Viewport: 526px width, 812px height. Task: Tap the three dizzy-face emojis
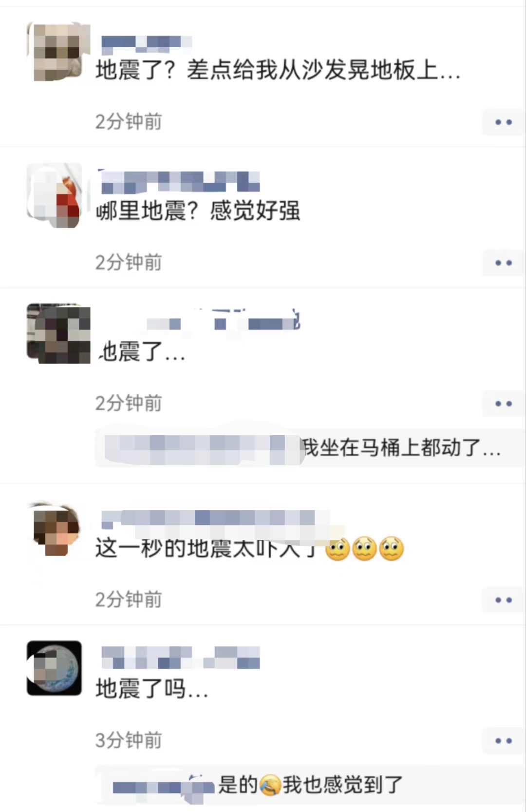point(364,549)
